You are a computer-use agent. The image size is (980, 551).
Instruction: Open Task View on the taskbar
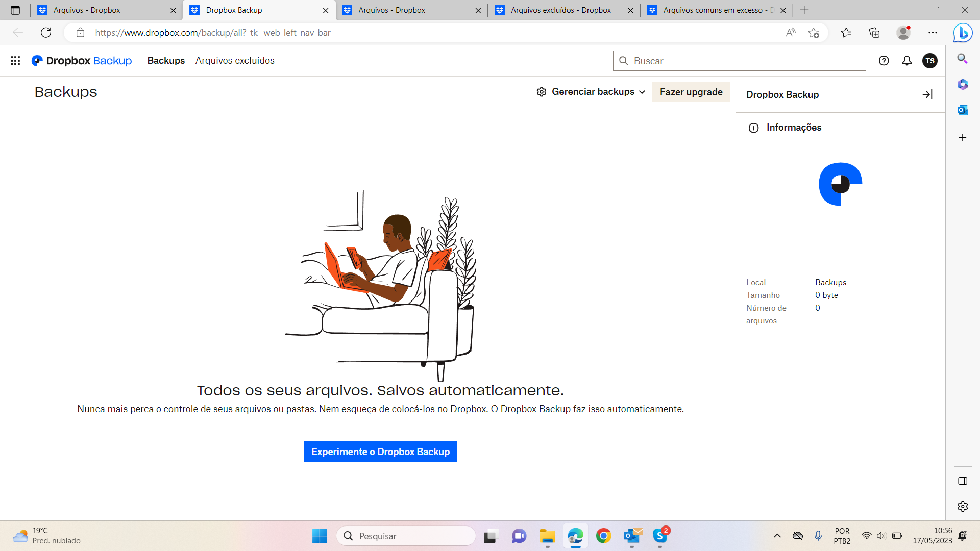[x=490, y=536]
